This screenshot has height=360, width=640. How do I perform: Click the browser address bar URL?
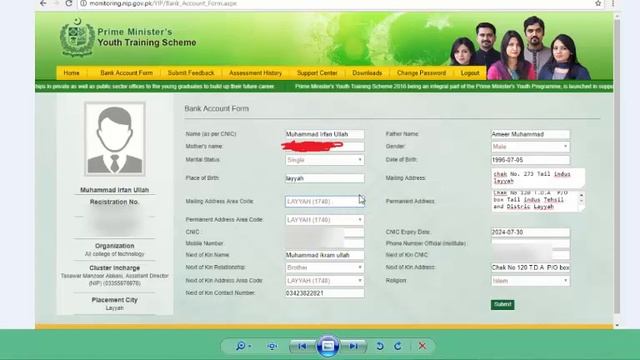(x=163, y=3)
